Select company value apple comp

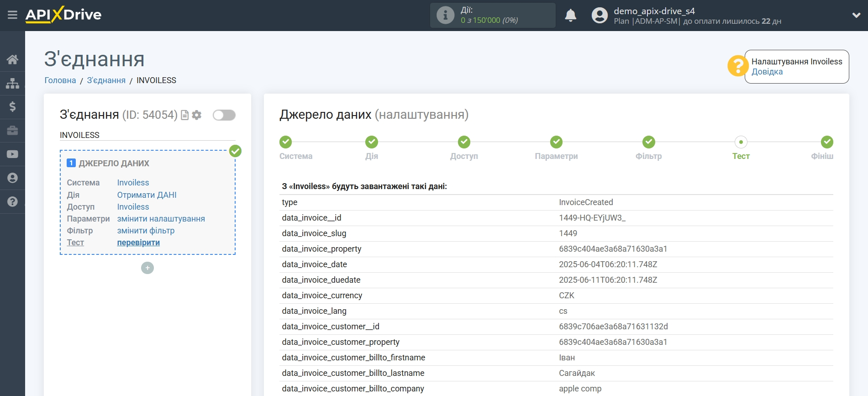coord(580,389)
